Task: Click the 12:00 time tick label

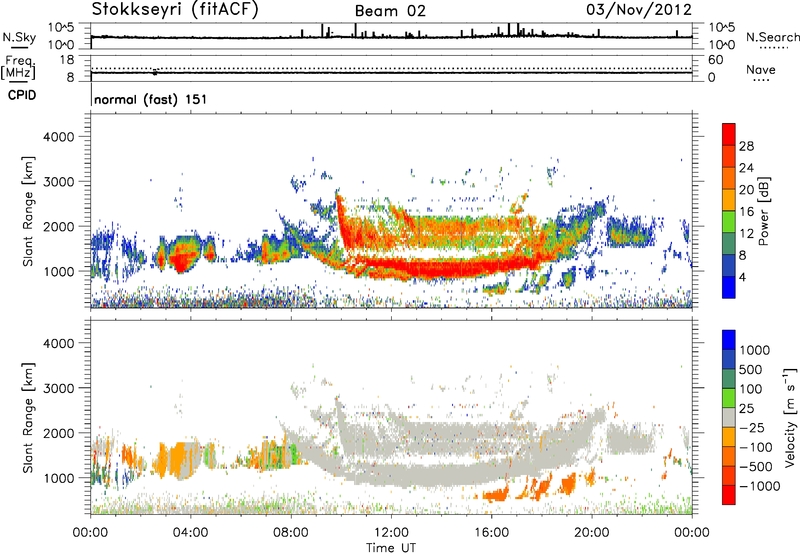Action: coord(391,533)
